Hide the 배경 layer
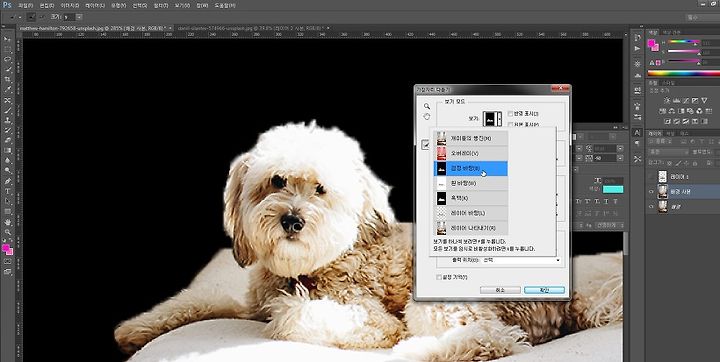Screen dimensions: 720x362 coord(651,207)
